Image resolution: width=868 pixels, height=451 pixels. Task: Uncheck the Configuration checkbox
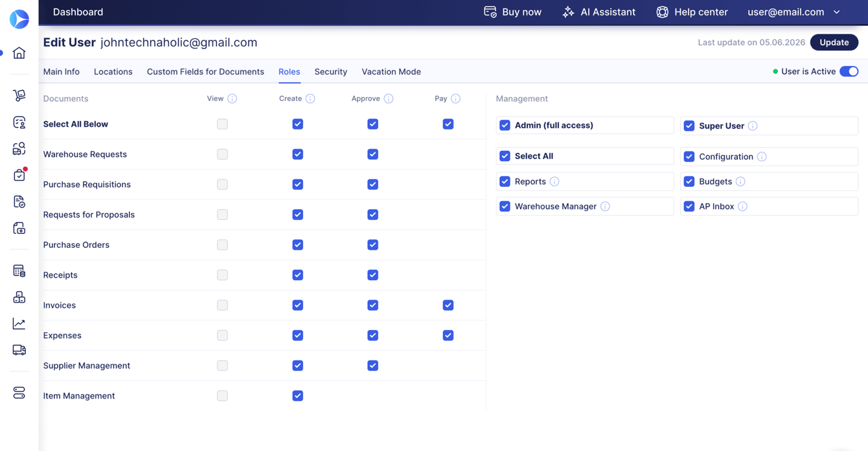(x=689, y=157)
